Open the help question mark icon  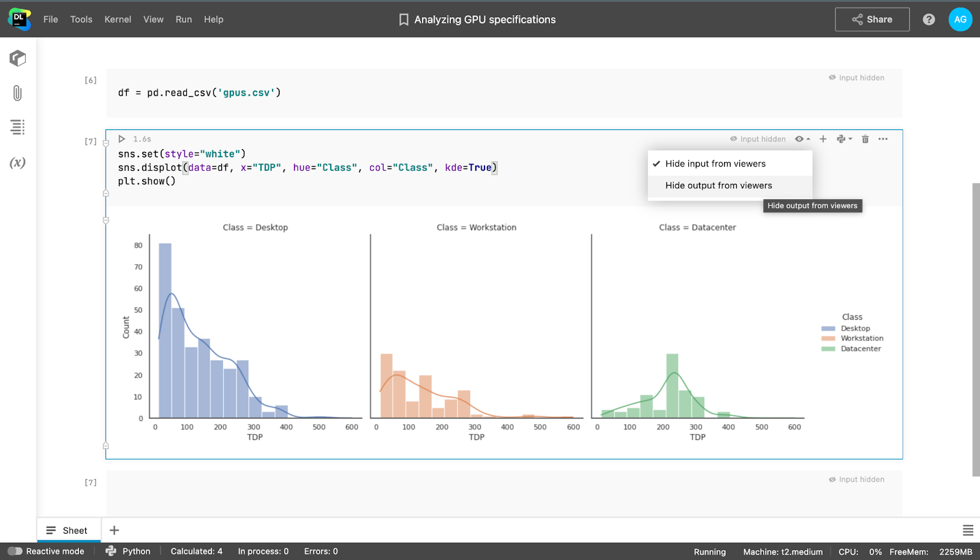929,20
